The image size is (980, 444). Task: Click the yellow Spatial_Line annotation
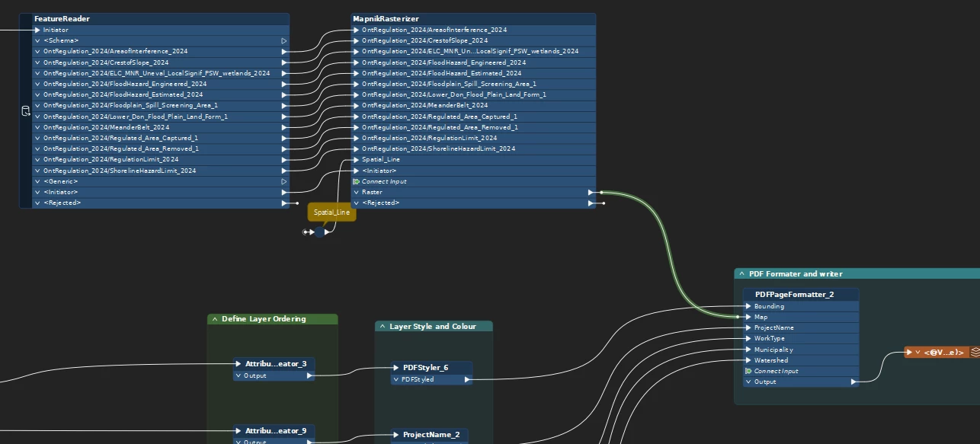(331, 212)
